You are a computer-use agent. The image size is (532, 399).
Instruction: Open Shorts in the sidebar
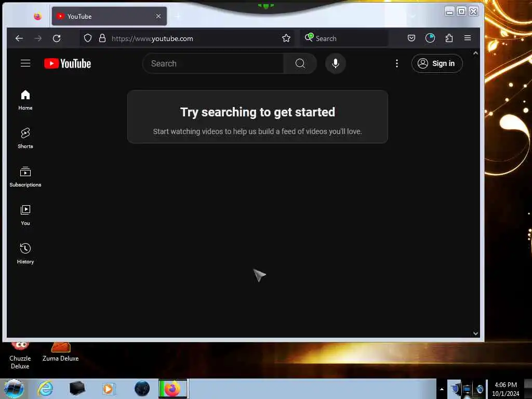(25, 138)
